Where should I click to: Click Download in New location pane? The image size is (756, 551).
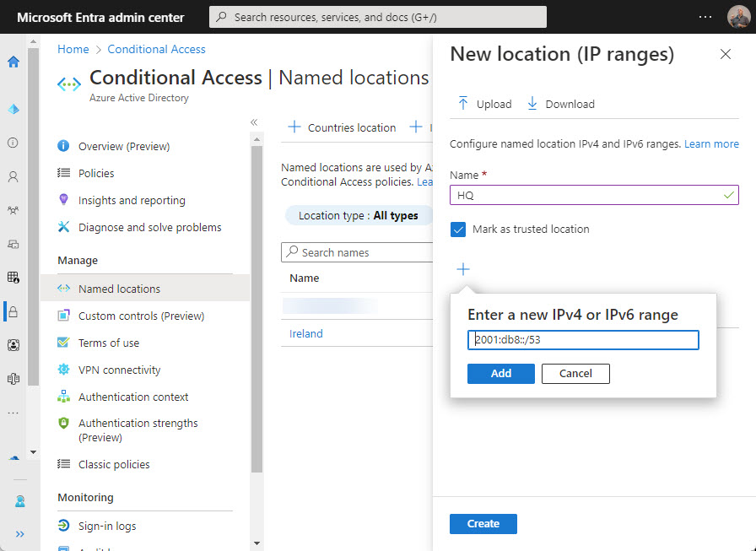(561, 104)
